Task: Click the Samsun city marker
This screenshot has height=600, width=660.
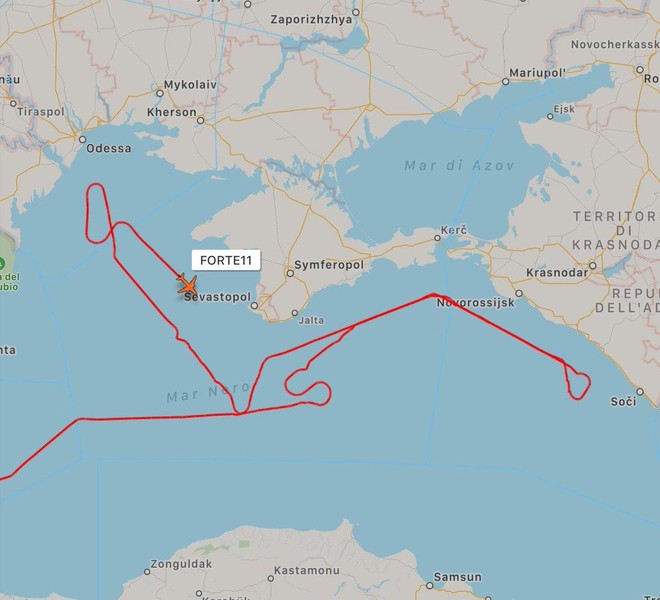Action: click(x=429, y=585)
